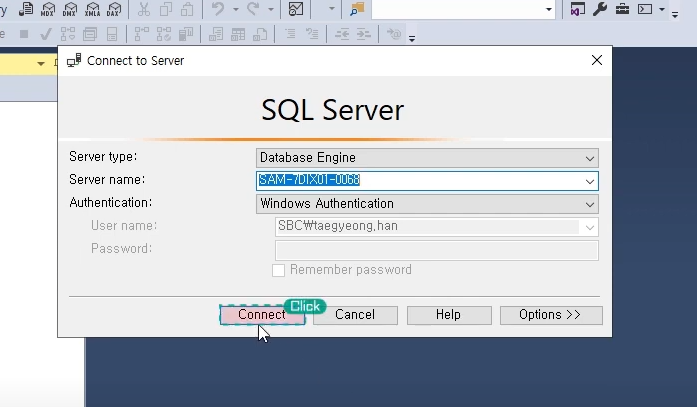Open a new MDX query
The width and height of the screenshot is (697, 407).
click(x=48, y=9)
